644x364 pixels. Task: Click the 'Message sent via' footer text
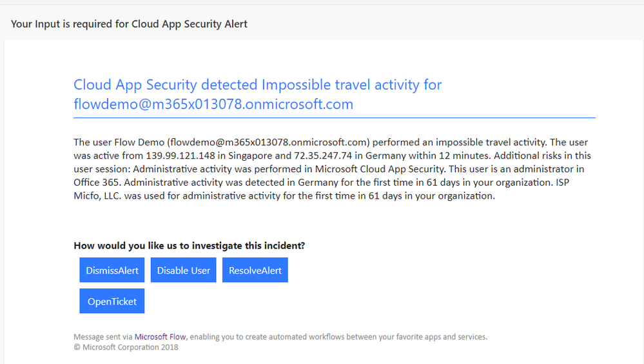pos(102,337)
